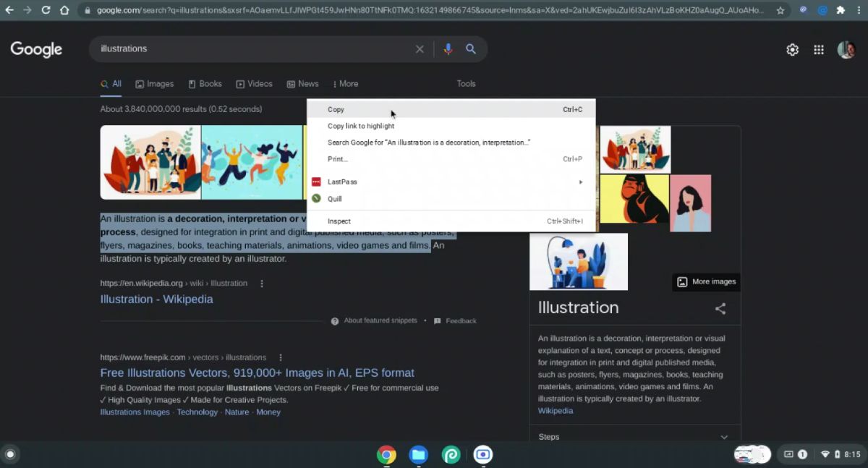Screen dimensions: 868x468
Task: Open Google quick settings gear icon
Action: tap(792, 49)
